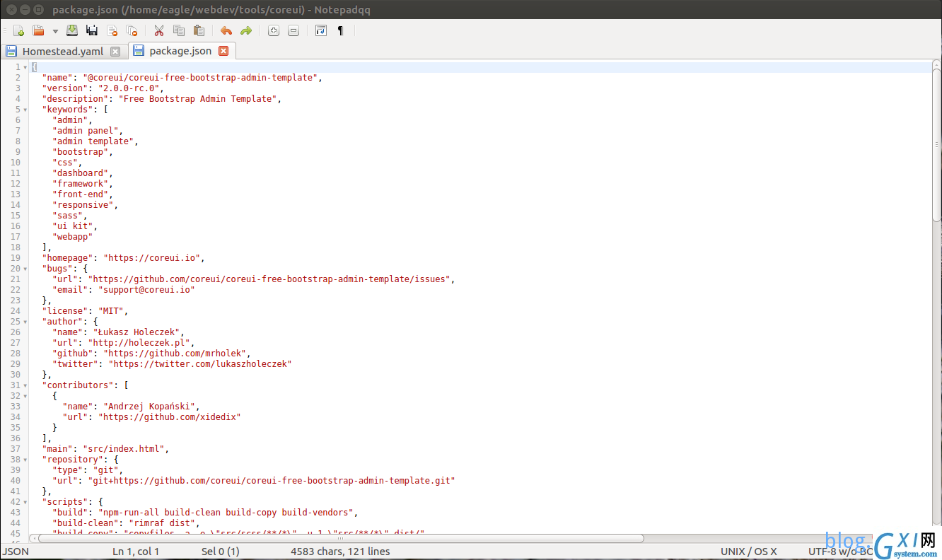The image size is (942, 560).
Task: Undo the last edit
Action: pyautogui.click(x=226, y=30)
